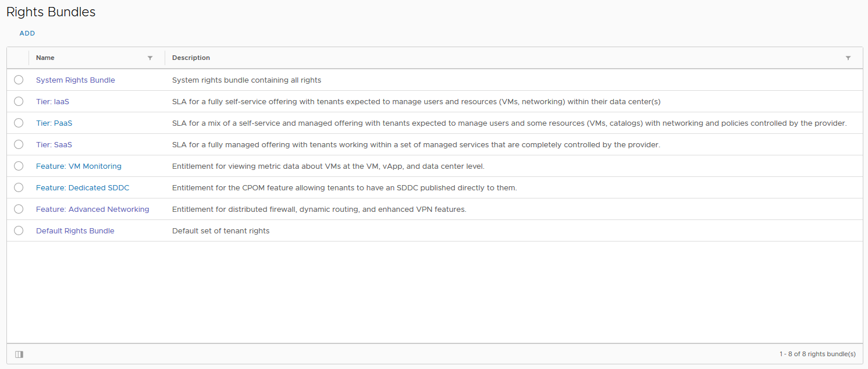Viewport: 868px width, 369px height.
Task: Open the Tier: IaaS bundle link
Action: (x=52, y=102)
